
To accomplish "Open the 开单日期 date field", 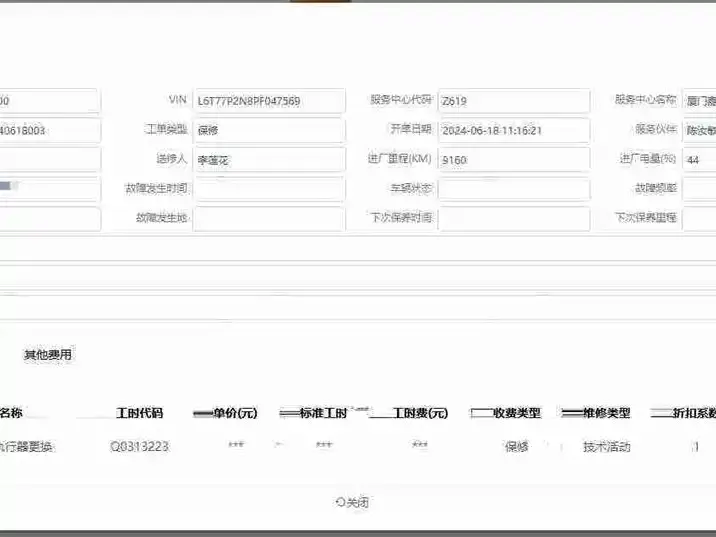I will (x=514, y=131).
